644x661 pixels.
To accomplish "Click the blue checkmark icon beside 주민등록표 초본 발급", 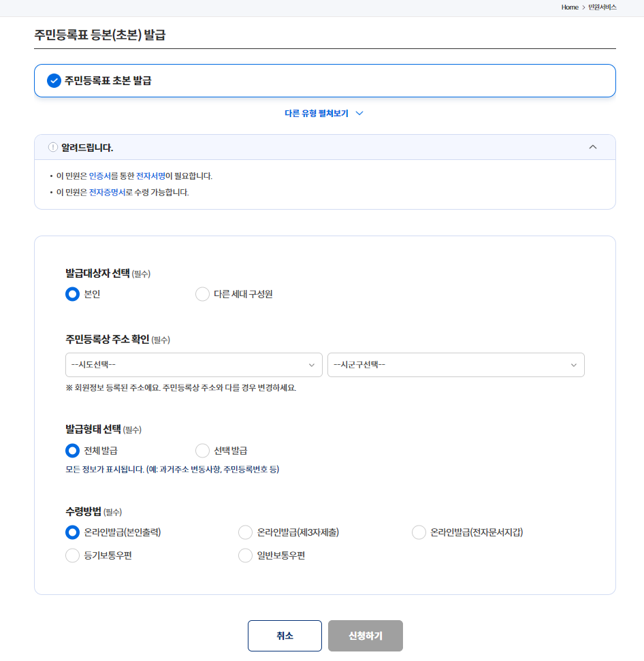I will click(54, 80).
